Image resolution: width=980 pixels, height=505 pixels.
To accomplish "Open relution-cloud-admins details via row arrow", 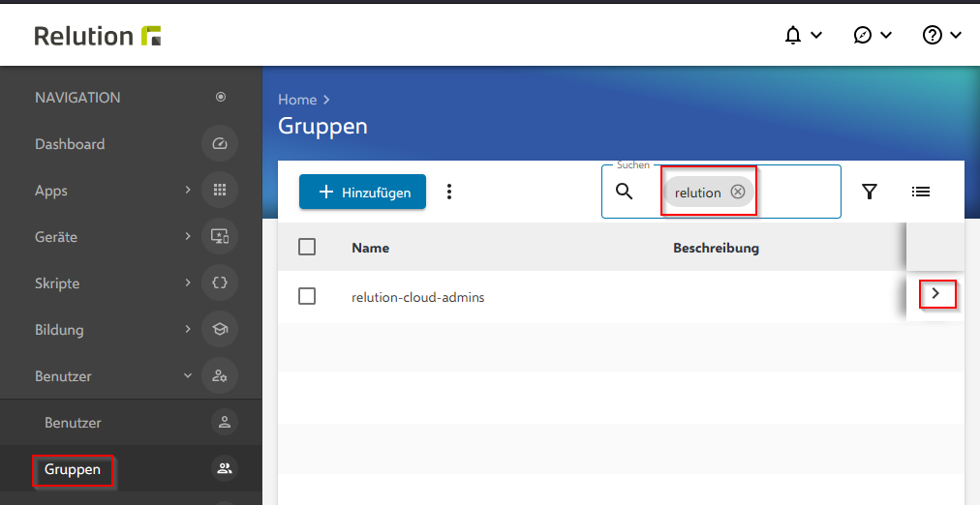I will point(935,293).
